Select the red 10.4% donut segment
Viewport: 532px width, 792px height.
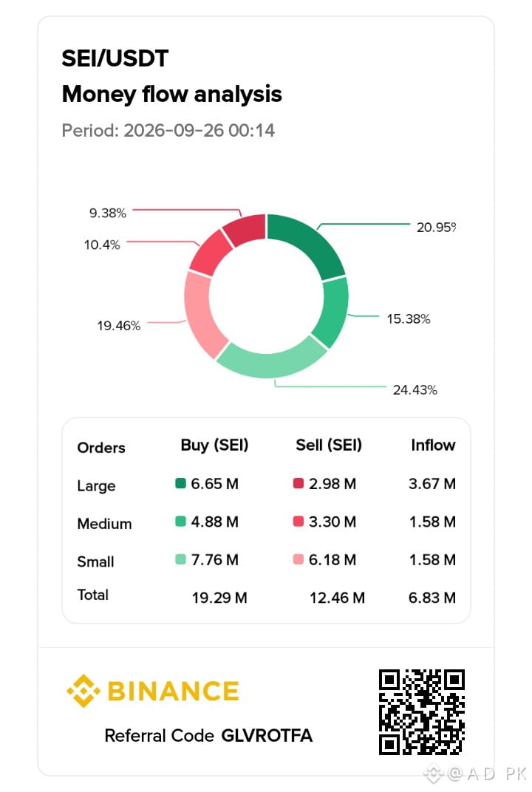point(208,253)
